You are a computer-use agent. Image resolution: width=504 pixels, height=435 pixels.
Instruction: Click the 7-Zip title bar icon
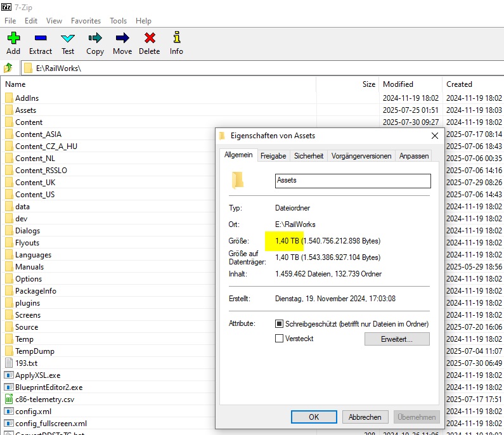pyautogui.click(x=6, y=7)
